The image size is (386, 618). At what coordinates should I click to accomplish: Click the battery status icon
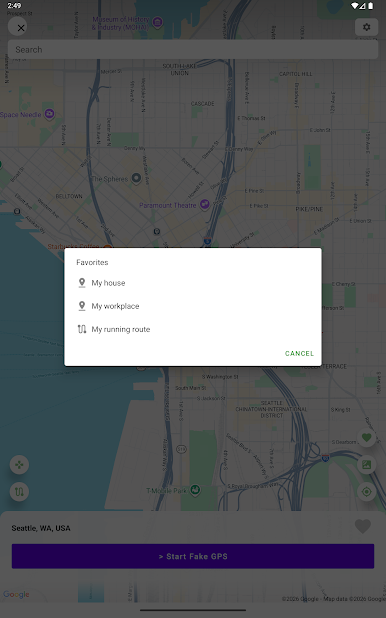pos(371,6)
